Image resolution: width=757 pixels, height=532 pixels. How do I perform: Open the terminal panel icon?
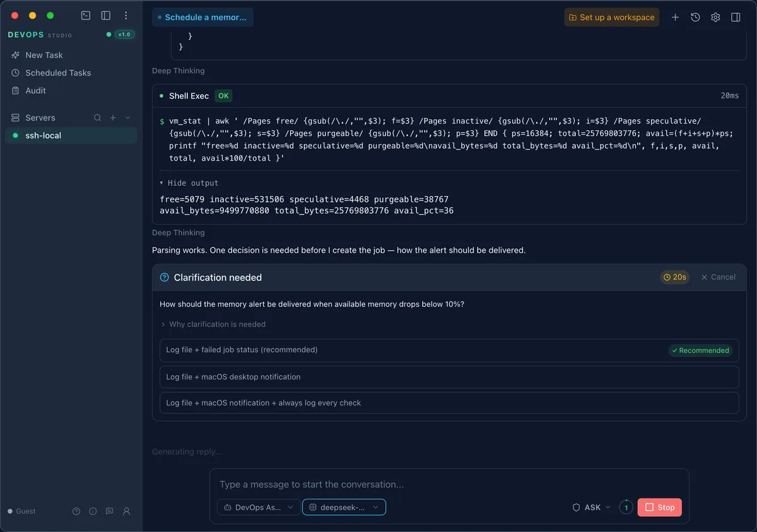click(x=86, y=16)
